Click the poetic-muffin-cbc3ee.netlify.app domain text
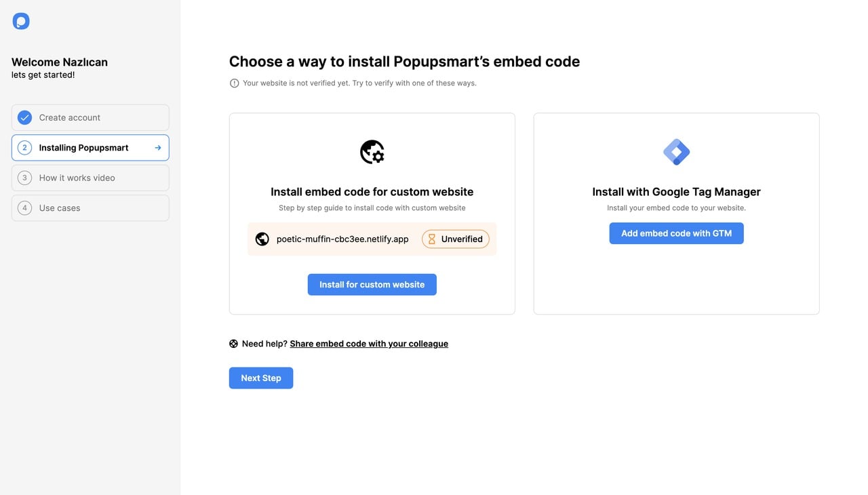The image size is (868, 495). click(x=342, y=239)
